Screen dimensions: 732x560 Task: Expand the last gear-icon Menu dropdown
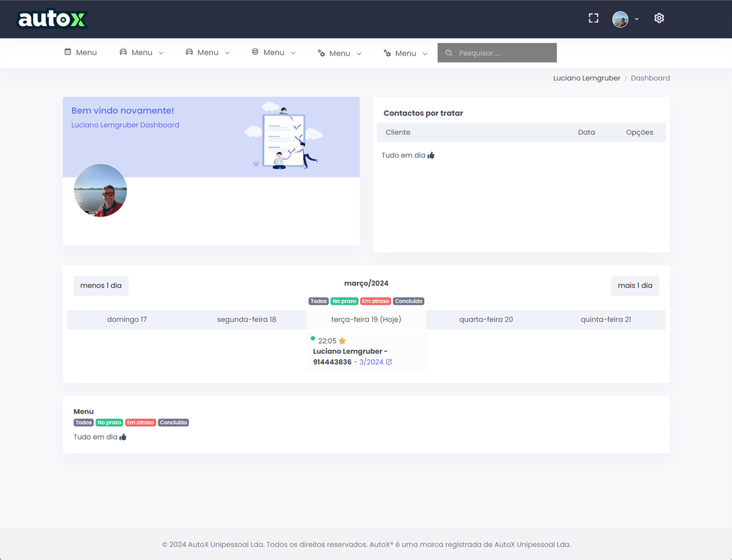(405, 53)
